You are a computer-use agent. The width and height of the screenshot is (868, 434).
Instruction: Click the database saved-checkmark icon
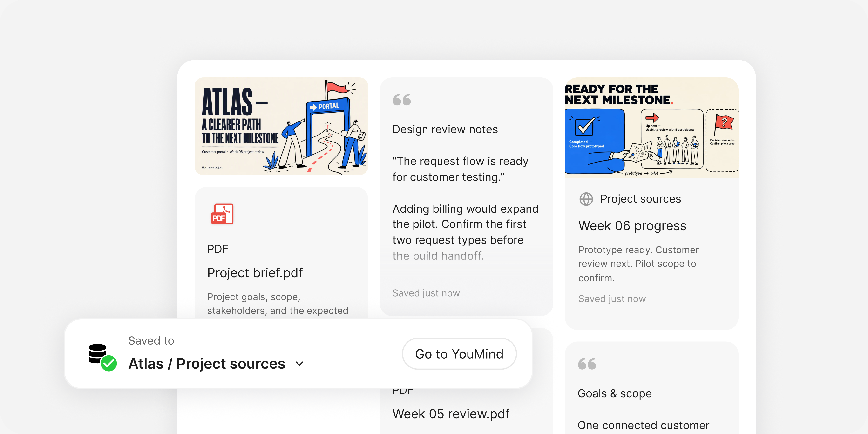(x=102, y=358)
